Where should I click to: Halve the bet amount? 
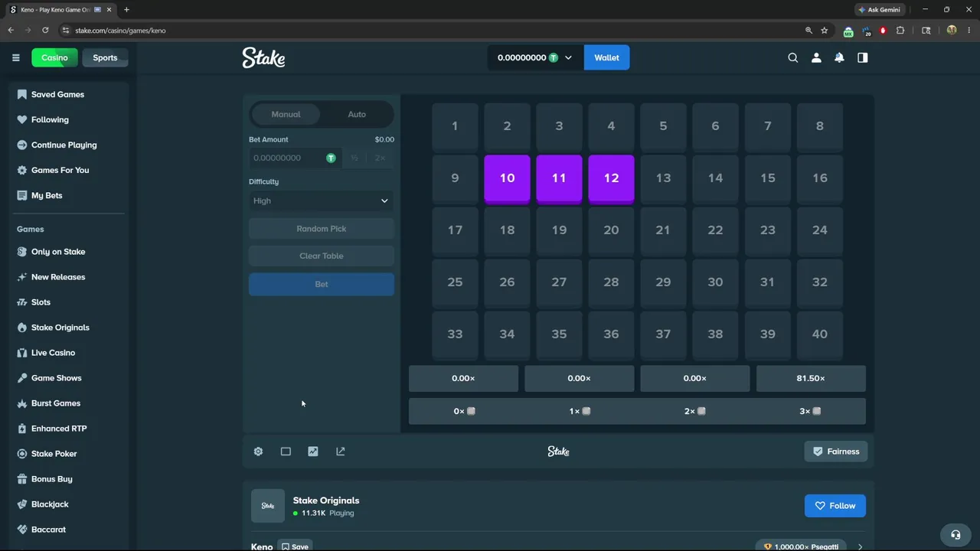tap(354, 158)
